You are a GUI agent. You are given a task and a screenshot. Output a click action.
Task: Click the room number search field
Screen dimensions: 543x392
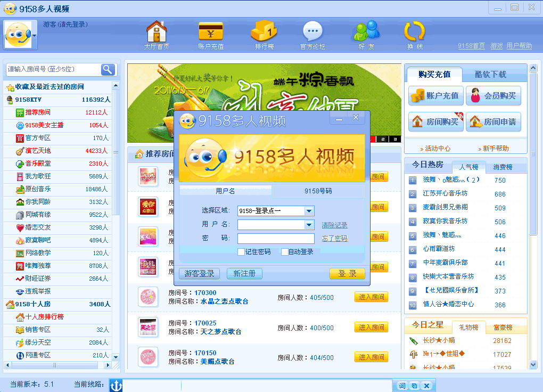[x=53, y=69]
